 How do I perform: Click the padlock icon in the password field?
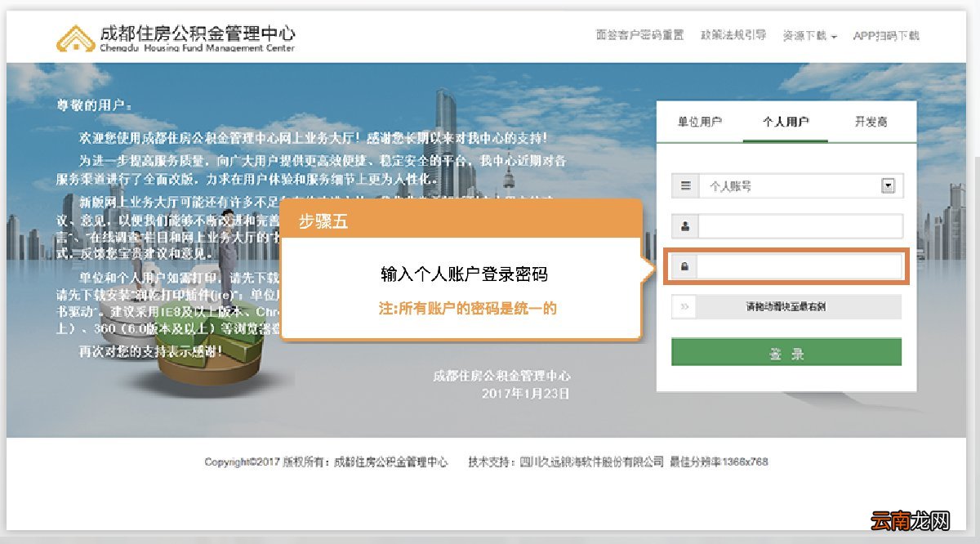686,265
